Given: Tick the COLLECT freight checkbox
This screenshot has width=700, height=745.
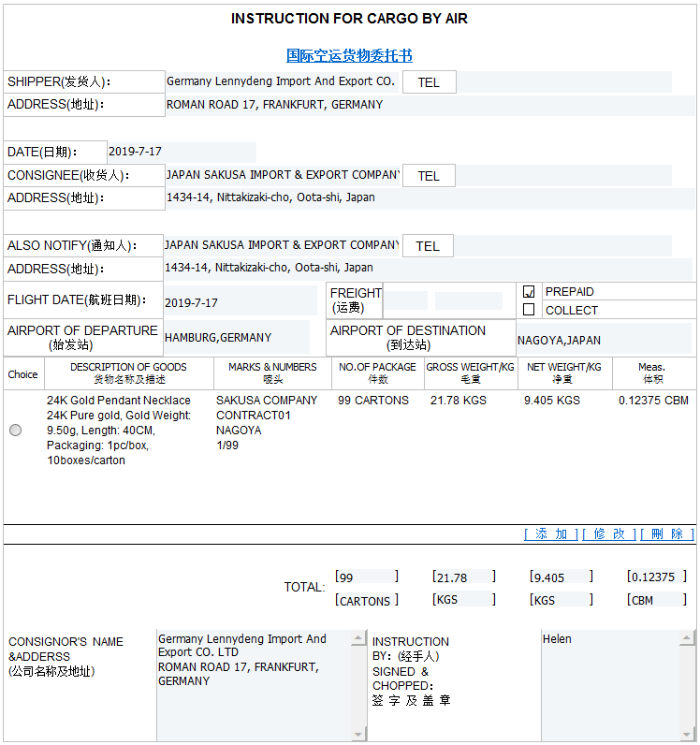Looking at the screenshot, I should click(529, 310).
